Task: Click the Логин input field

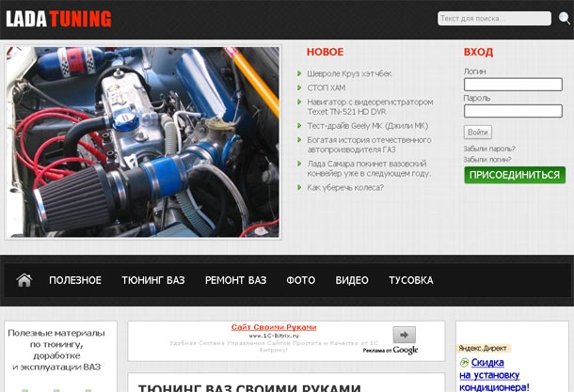Action: (513, 84)
